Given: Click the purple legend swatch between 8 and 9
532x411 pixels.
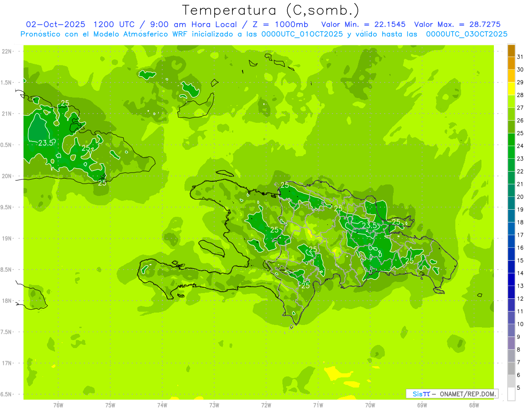Looking at the screenshot, I should click(x=511, y=343).
